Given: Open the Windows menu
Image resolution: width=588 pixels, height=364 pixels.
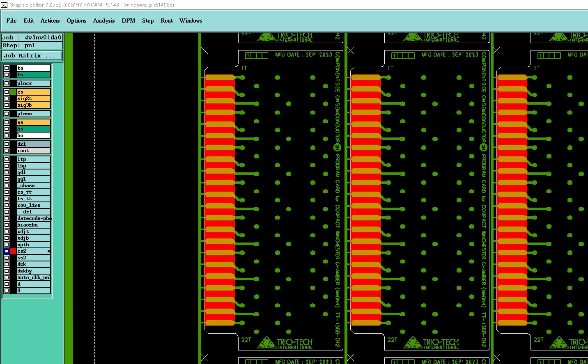Looking at the screenshot, I should pyautogui.click(x=191, y=21).
